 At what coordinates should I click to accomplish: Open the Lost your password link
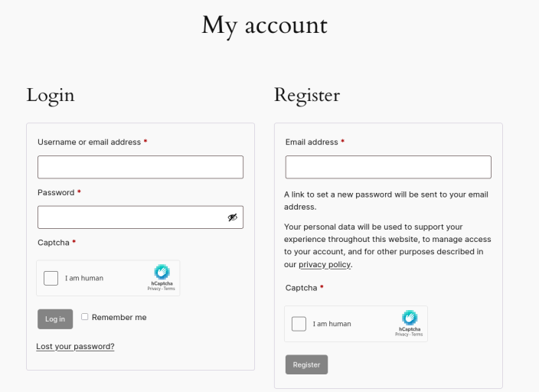coord(75,346)
